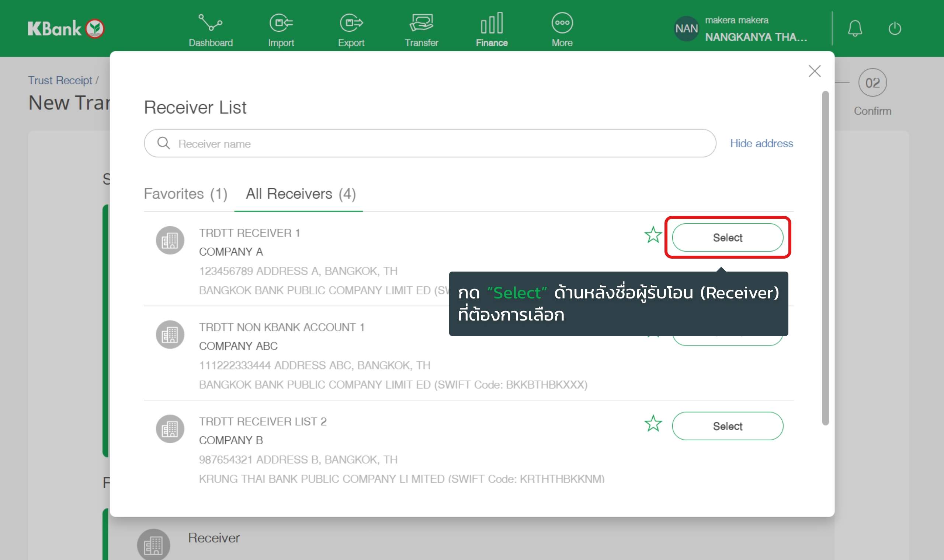Select TRDTT RECEIVER 1 receiver

727,238
